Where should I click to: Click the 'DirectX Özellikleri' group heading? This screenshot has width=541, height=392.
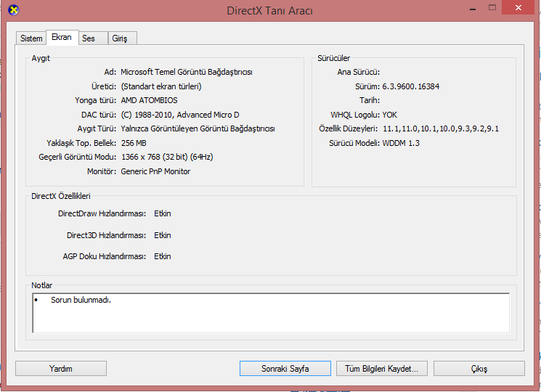[61, 196]
